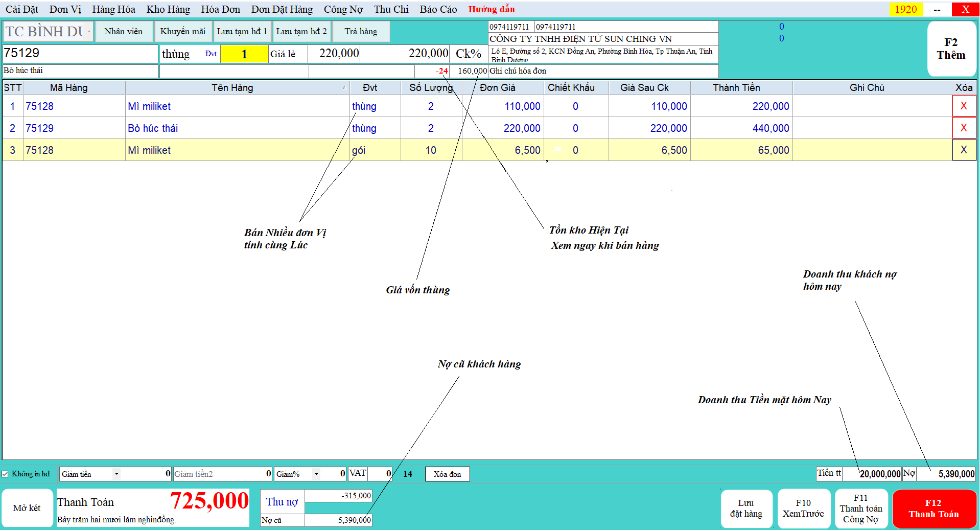
Task: Delete row 1 Mì miliket with red X
Action: [x=964, y=106]
